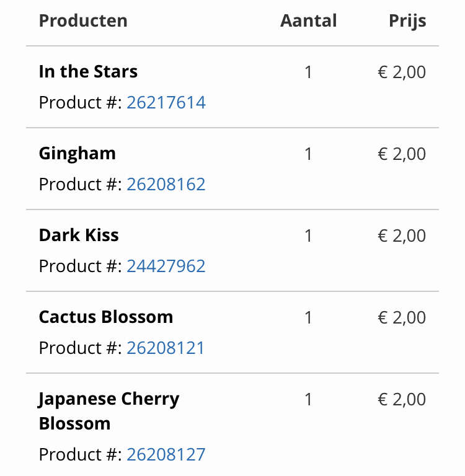The width and height of the screenshot is (465, 476).
Task: Click the Producten column header
Action: pyautogui.click(x=83, y=20)
